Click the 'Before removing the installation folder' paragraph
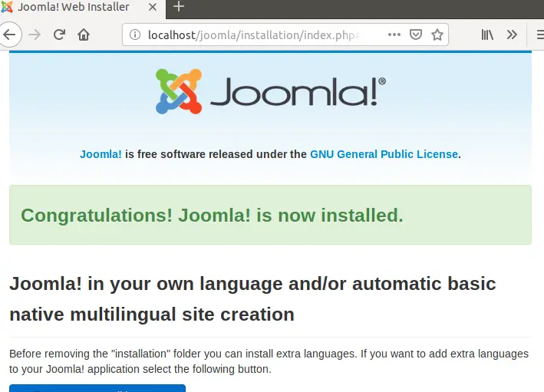 (x=269, y=361)
